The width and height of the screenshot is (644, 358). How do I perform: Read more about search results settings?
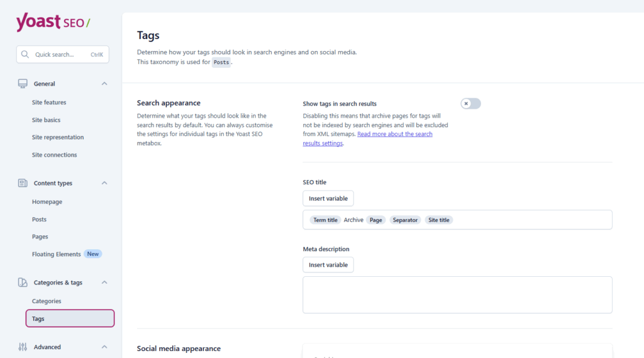click(x=394, y=134)
